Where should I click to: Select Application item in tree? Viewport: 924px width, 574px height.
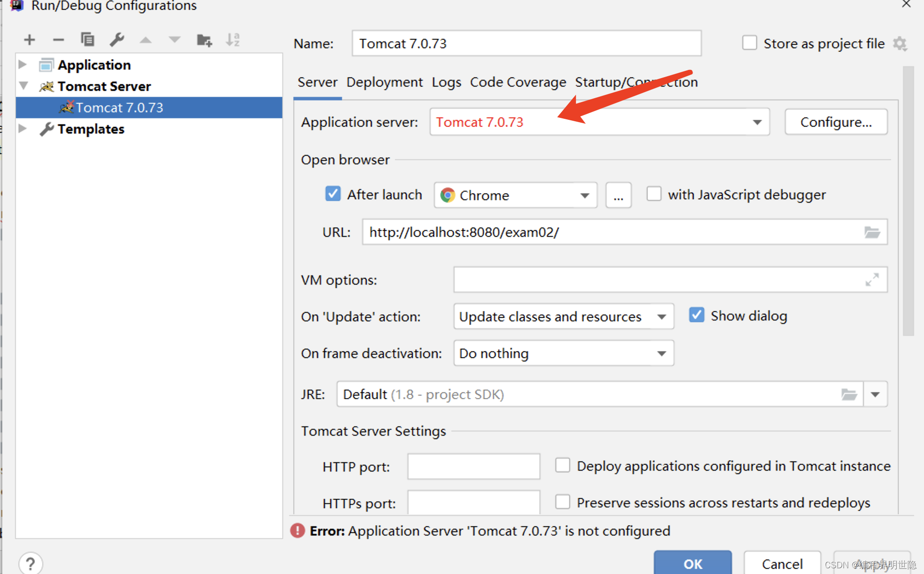pyautogui.click(x=94, y=64)
